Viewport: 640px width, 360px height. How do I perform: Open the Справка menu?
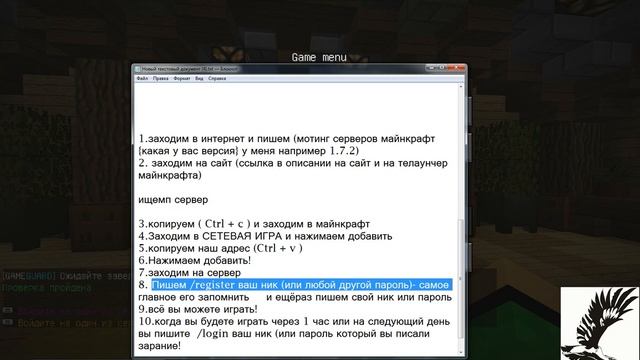(217, 78)
